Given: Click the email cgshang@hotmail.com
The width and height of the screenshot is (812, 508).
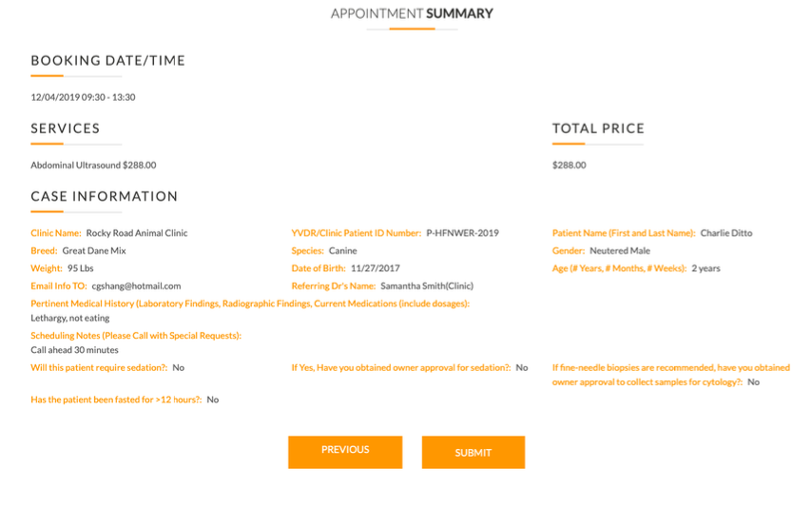Looking at the screenshot, I should coord(136,285).
